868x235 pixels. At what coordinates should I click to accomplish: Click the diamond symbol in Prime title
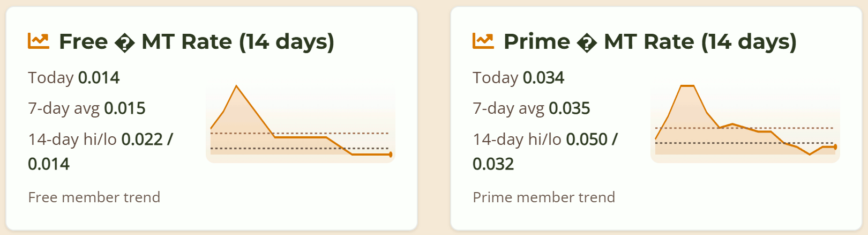pyautogui.click(x=587, y=42)
